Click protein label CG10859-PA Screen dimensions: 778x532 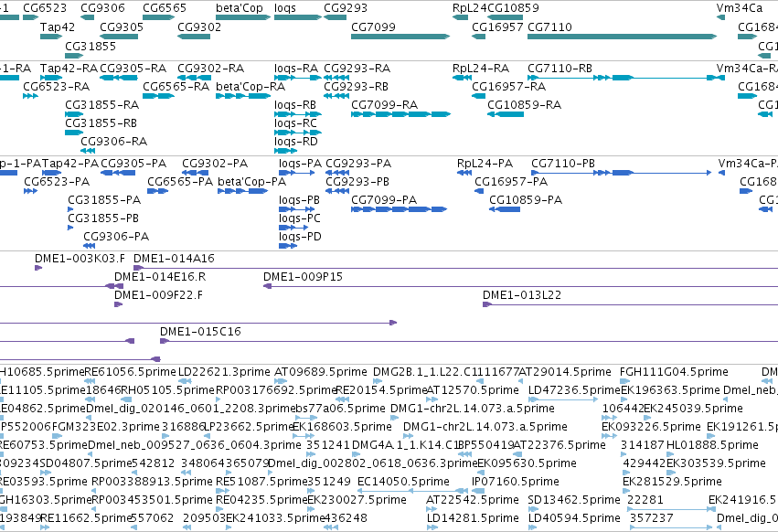[x=526, y=200]
